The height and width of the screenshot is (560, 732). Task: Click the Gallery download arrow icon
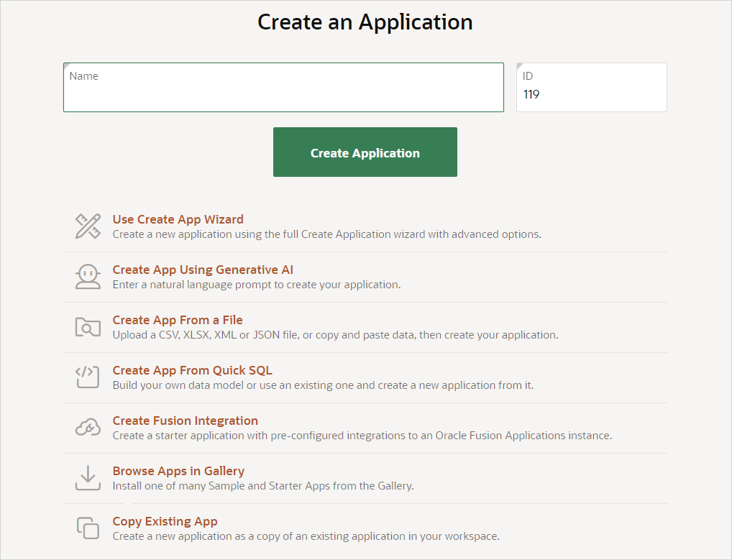(88, 478)
